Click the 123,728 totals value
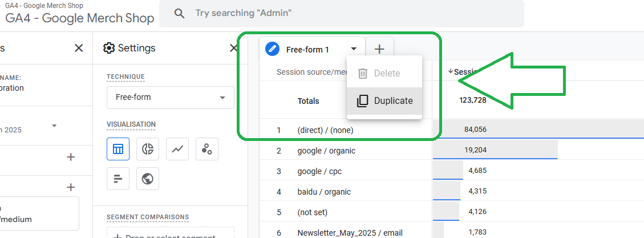Screen dimensions: 644x238 coord(473,100)
